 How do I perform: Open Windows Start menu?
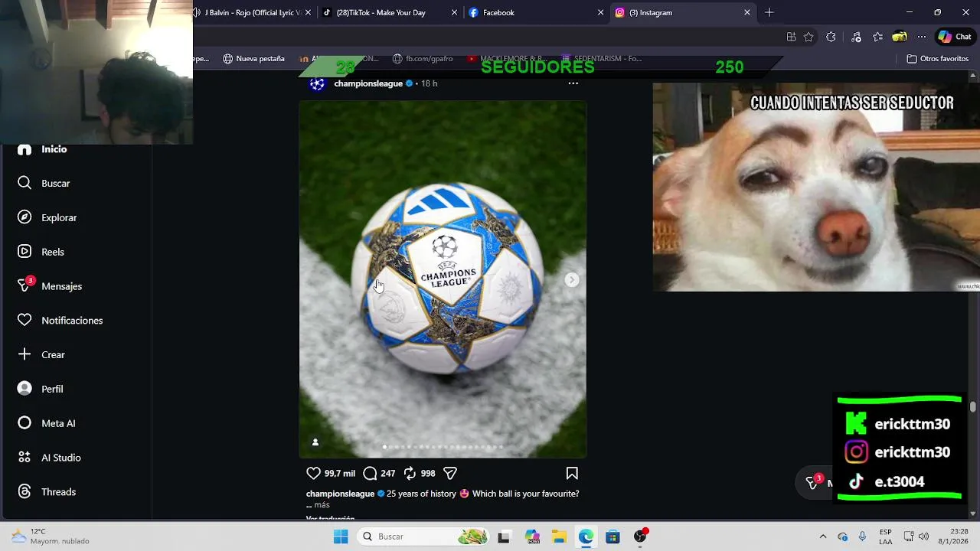pyautogui.click(x=341, y=536)
